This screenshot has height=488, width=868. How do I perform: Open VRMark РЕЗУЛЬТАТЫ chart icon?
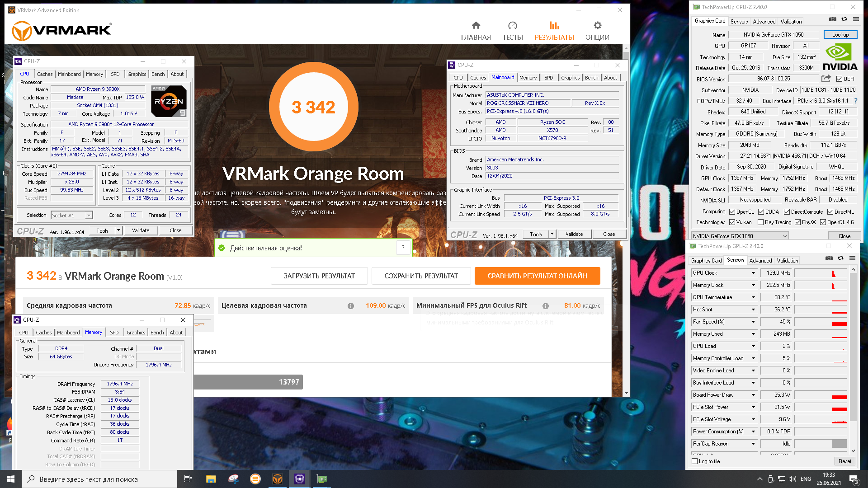click(554, 26)
